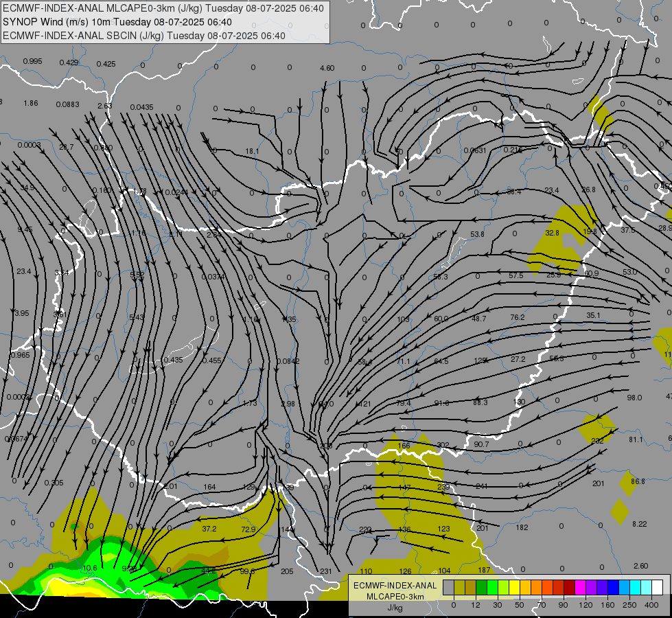The width and height of the screenshot is (672, 618).
Task: Click the legend title 'ECMWF-INDEX-ANAL'
Action: click(x=395, y=586)
